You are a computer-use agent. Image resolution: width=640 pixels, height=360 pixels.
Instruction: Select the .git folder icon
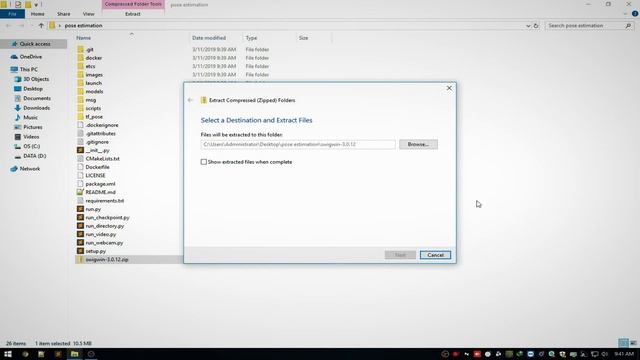(80, 49)
